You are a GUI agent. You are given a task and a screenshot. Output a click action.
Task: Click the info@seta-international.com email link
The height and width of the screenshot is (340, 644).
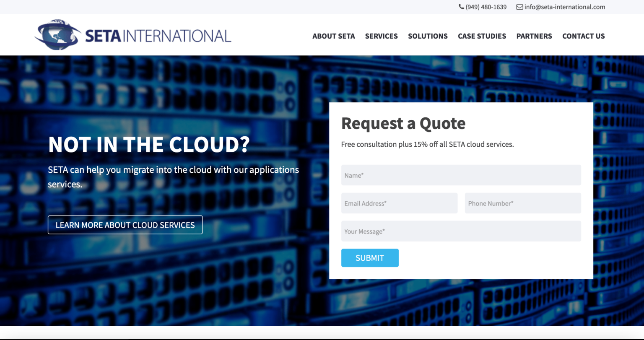[x=565, y=7]
